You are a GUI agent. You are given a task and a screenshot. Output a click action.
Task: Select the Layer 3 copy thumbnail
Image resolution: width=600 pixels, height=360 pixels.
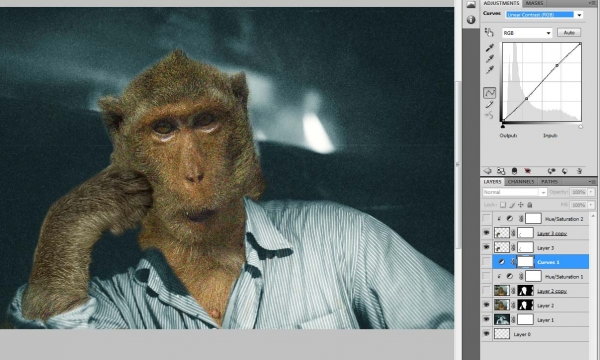pos(502,233)
